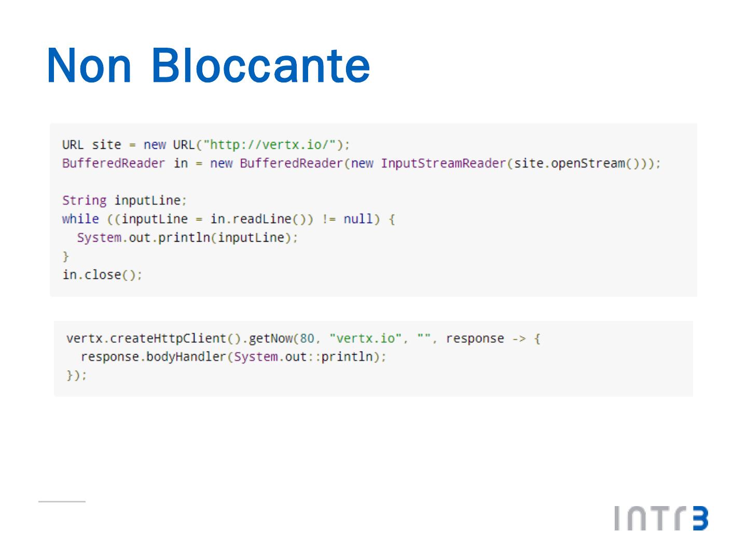The width and height of the screenshot is (747, 560).
Task: Click the "Non Bloccante" slide title
Action: [x=209, y=65]
